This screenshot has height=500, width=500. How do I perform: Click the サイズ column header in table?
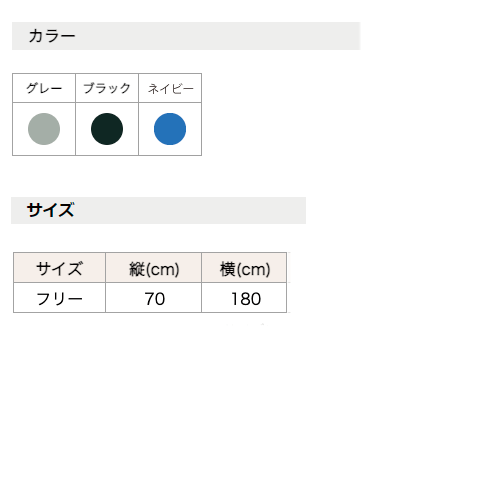pyautogui.click(x=59, y=268)
